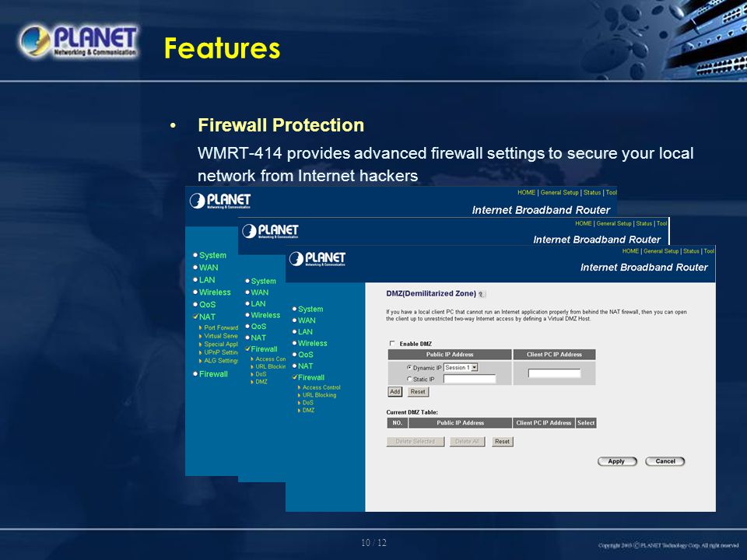
Task: Select Firewall in back window sidebar
Action: (x=213, y=374)
